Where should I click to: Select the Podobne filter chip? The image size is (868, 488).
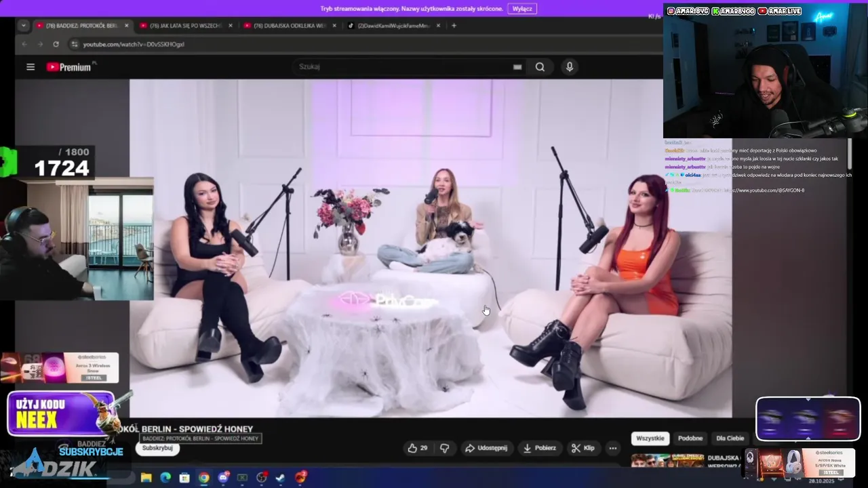[x=690, y=439]
